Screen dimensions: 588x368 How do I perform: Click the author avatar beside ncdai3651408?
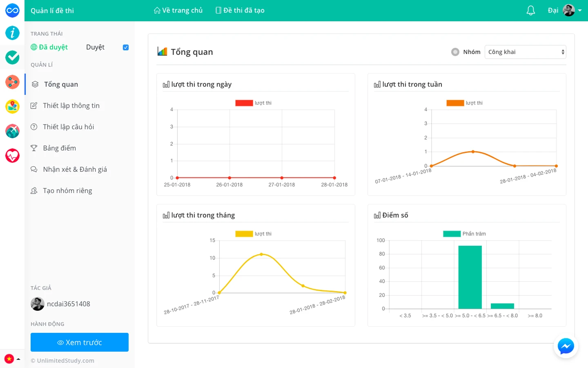click(x=38, y=304)
